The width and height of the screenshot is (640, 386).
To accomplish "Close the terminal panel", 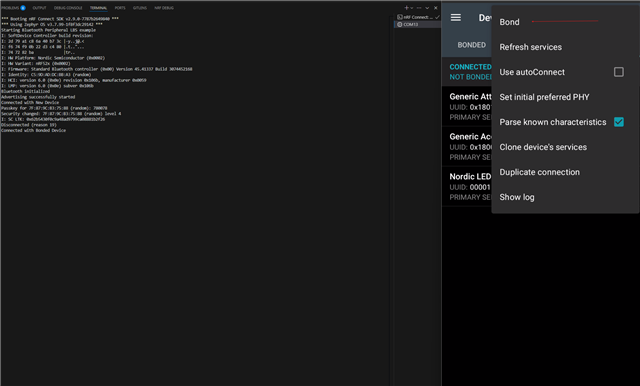I will coord(436,8).
